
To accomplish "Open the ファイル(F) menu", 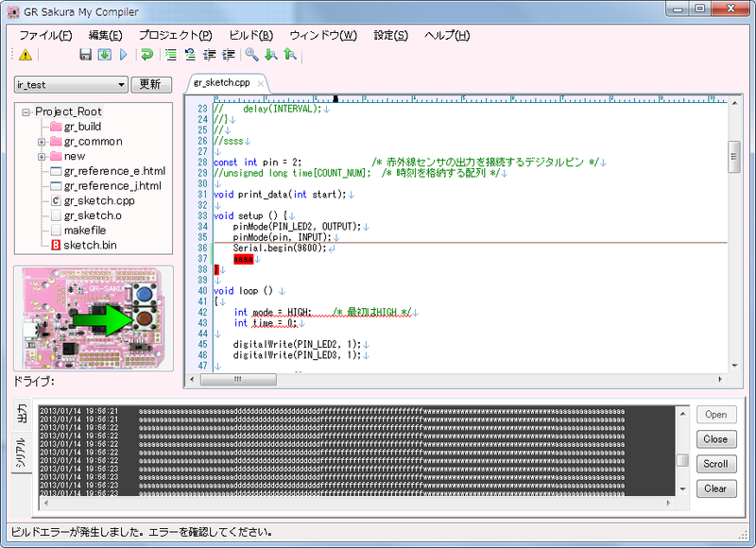I will (x=45, y=35).
